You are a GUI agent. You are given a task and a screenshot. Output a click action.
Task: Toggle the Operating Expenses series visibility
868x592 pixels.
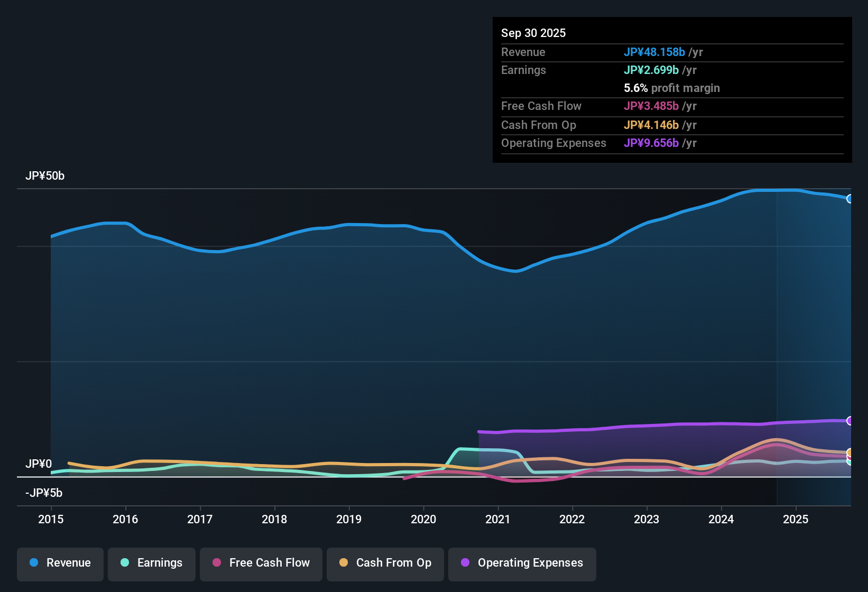pos(522,563)
